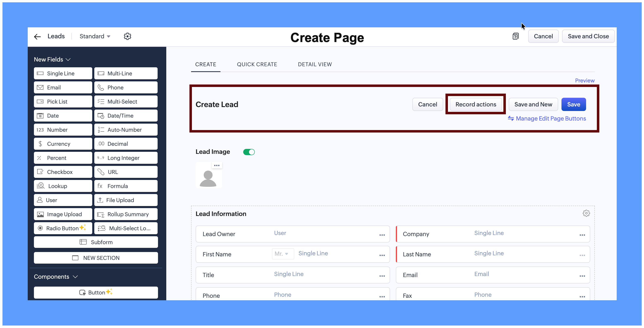Add a Single Line field
Screen dimensions: 644x328
pos(63,73)
